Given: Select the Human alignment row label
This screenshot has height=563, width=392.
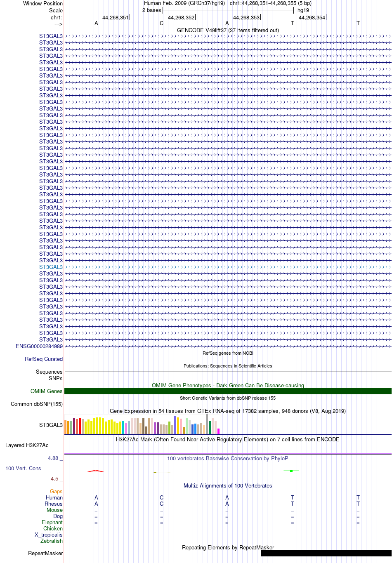Looking at the screenshot, I should click(54, 497).
